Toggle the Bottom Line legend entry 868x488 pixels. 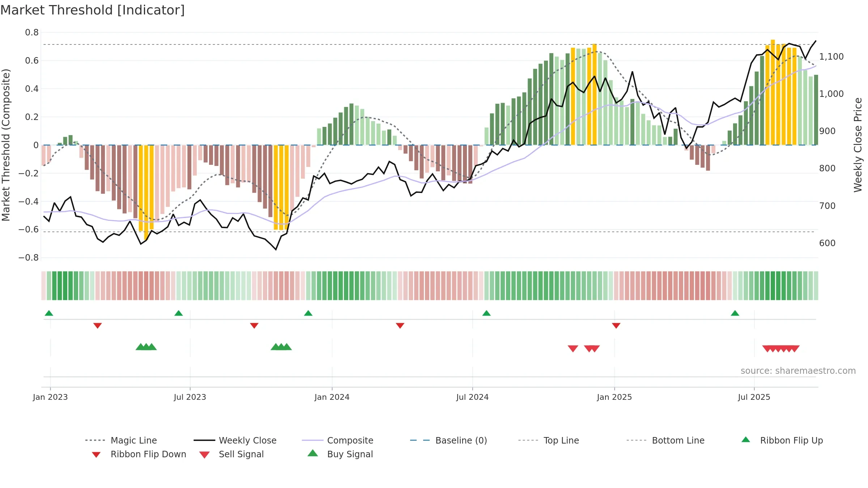[665, 440]
